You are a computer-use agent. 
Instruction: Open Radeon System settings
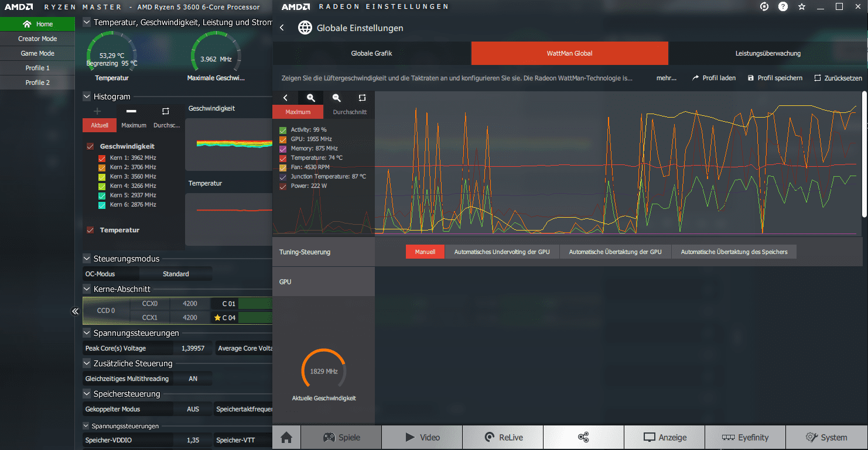(x=826, y=437)
